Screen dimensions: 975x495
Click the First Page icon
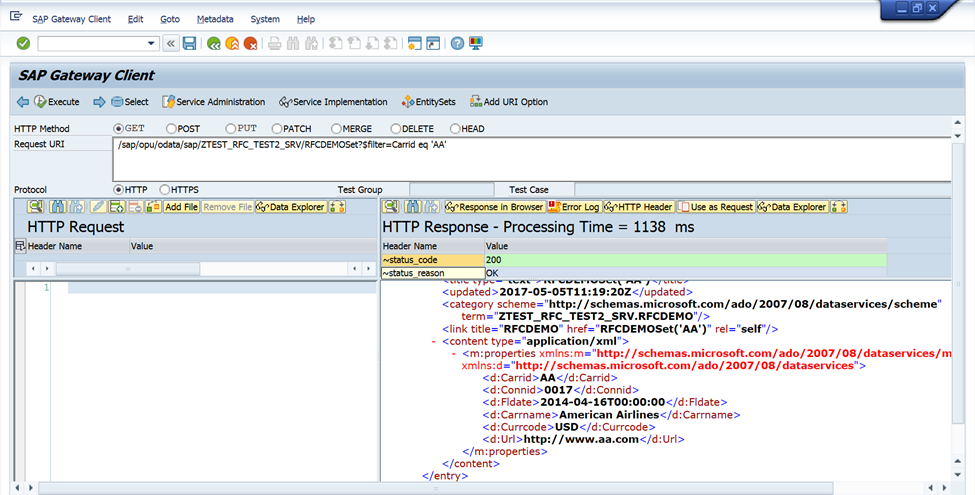[336, 44]
